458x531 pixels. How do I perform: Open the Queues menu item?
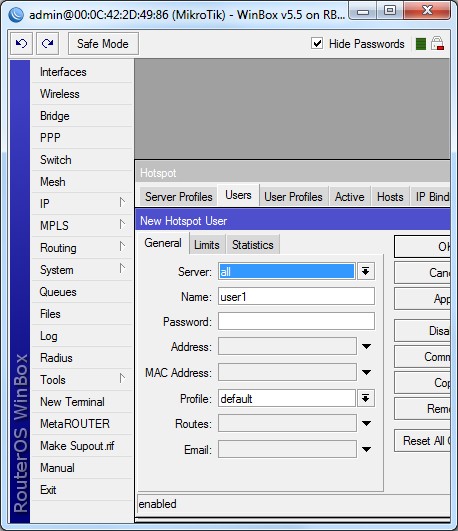click(82, 292)
